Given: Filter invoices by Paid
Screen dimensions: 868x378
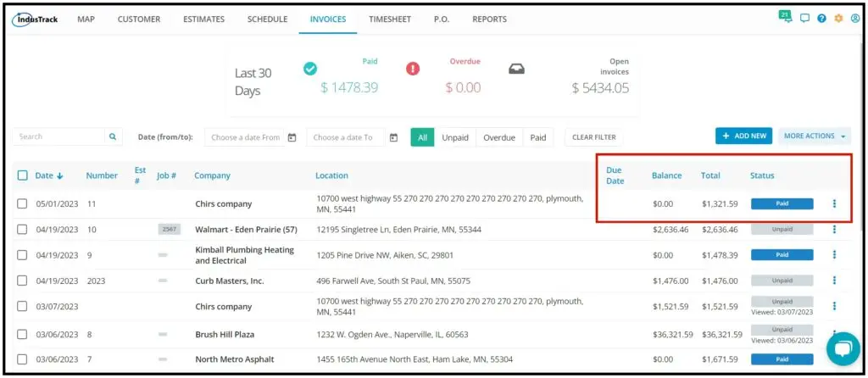Looking at the screenshot, I should point(538,138).
